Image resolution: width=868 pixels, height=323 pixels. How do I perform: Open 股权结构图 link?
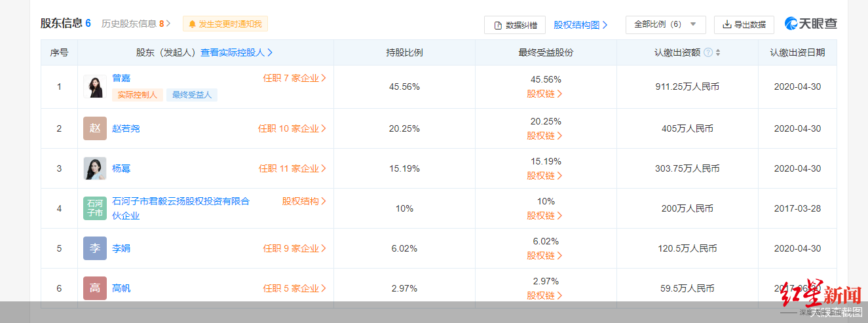pyautogui.click(x=580, y=25)
